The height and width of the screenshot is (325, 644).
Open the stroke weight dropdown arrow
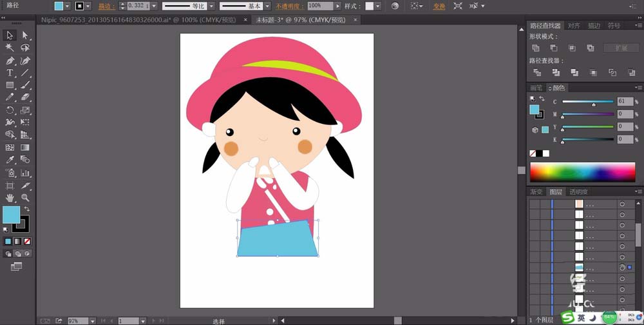click(x=154, y=6)
